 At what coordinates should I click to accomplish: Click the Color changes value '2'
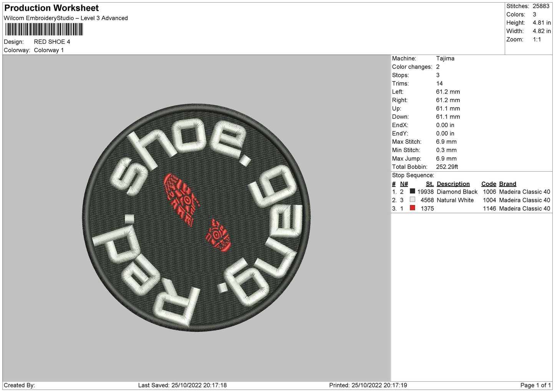point(438,67)
